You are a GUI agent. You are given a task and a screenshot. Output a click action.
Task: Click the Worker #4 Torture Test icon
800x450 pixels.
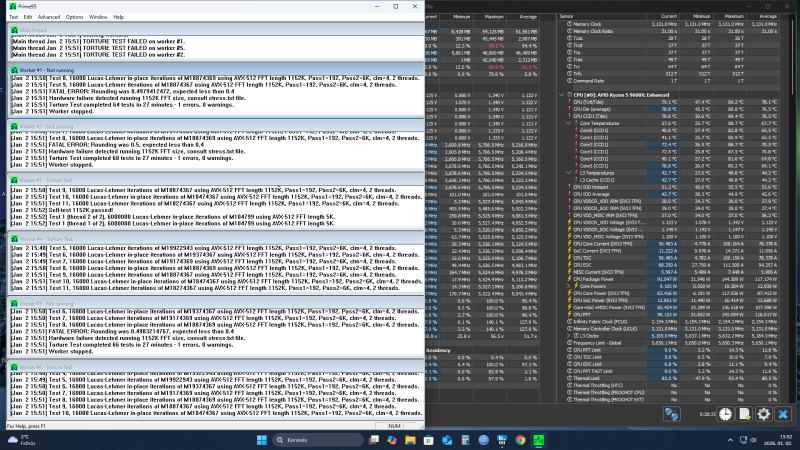(x=14, y=239)
